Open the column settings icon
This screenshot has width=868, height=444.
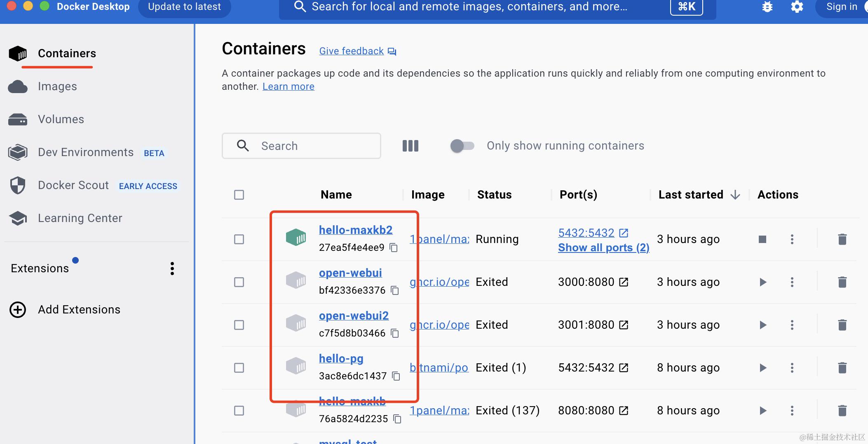tap(410, 146)
